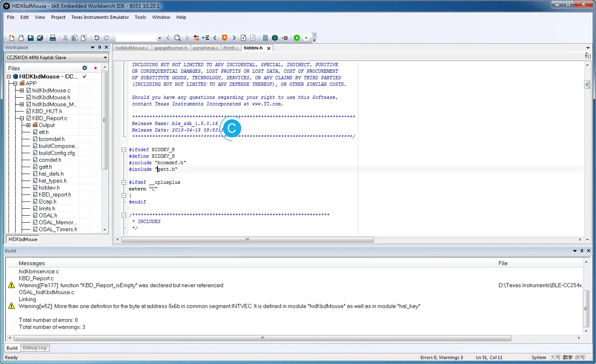Start Download and Debug green button
The image size is (596, 364).
[297, 38]
